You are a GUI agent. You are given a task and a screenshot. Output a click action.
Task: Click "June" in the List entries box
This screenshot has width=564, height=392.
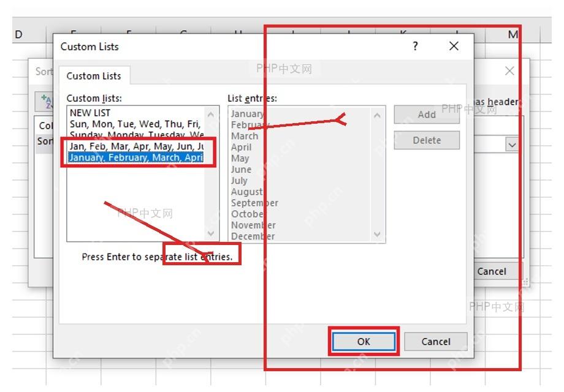[x=241, y=170]
